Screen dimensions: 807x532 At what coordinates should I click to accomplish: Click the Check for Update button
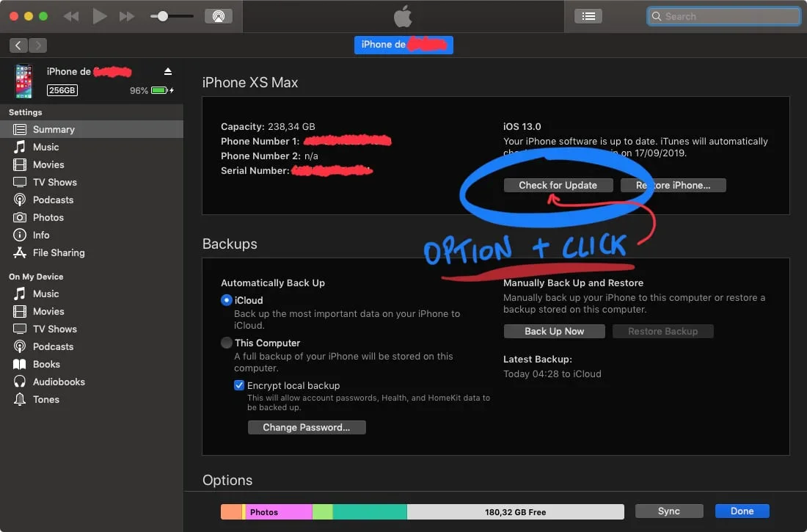[558, 186]
